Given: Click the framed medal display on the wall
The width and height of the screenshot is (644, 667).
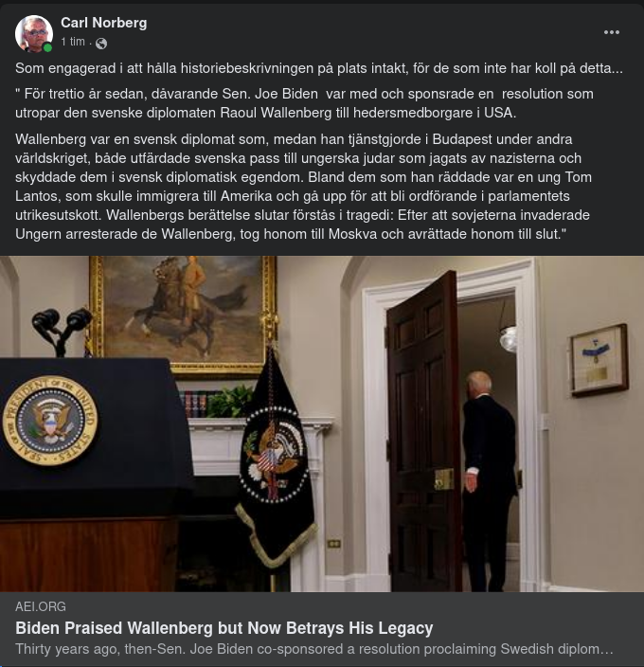Looking at the screenshot, I should coord(599,360).
